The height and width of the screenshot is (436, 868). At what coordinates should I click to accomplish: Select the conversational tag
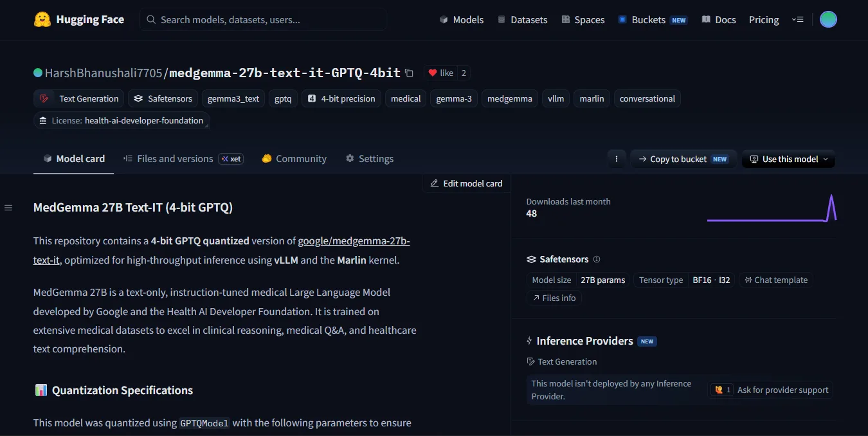coord(647,98)
